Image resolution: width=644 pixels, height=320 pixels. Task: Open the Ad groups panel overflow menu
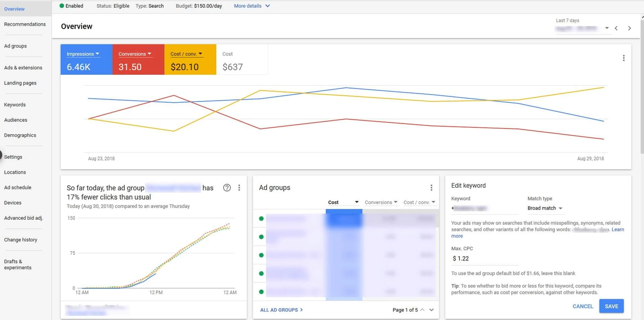(x=432, y=188)
